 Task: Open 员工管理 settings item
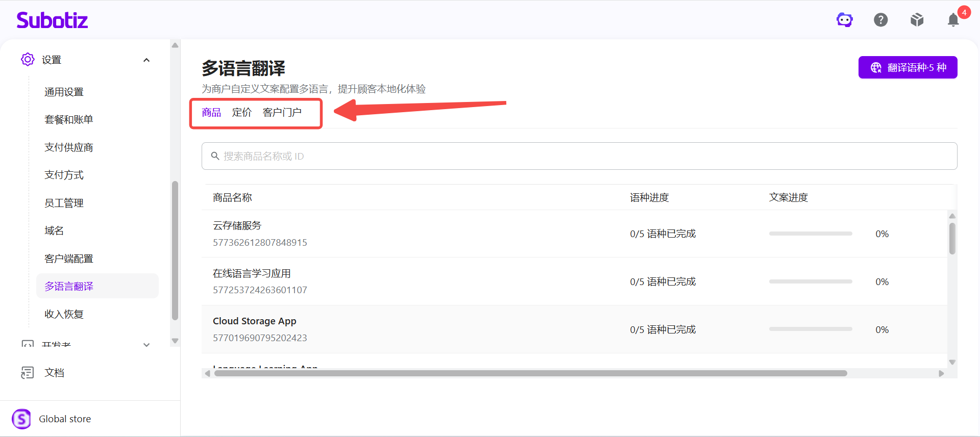[64, 203]
